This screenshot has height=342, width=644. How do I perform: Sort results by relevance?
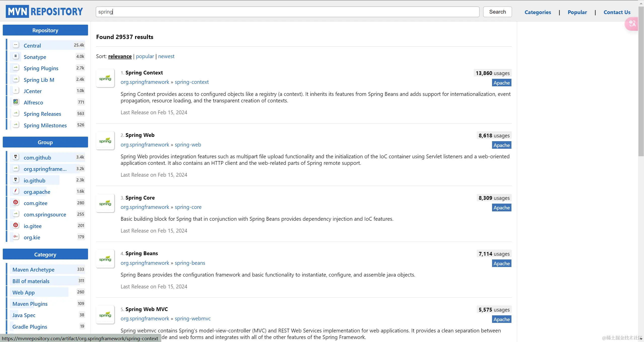120,56
